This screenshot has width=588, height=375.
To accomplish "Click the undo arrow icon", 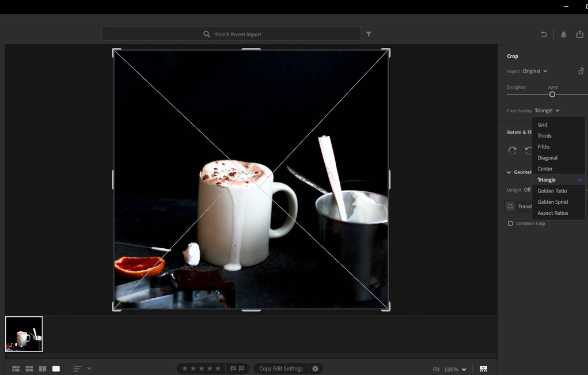I will click(544, 35).
